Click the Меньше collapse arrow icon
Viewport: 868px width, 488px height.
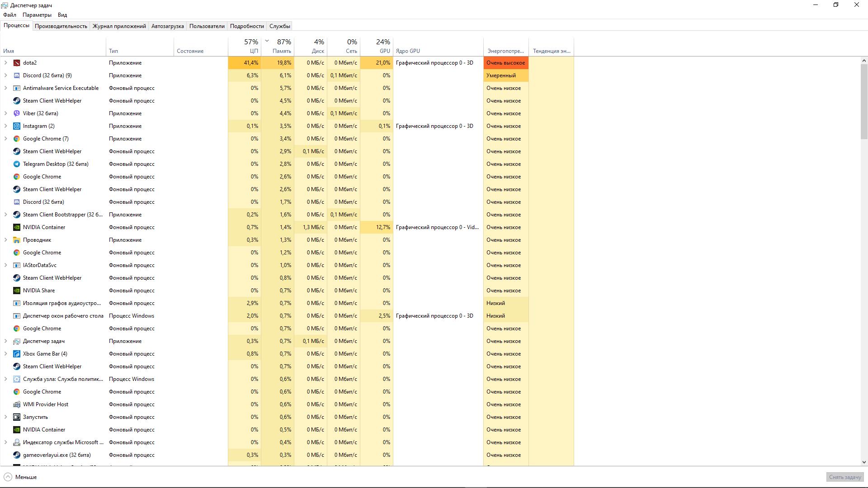[8, 477]
